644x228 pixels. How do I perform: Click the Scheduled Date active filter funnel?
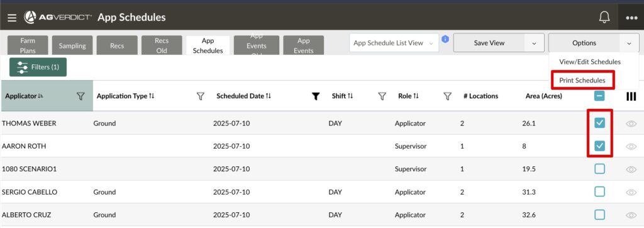pos(316,96)
